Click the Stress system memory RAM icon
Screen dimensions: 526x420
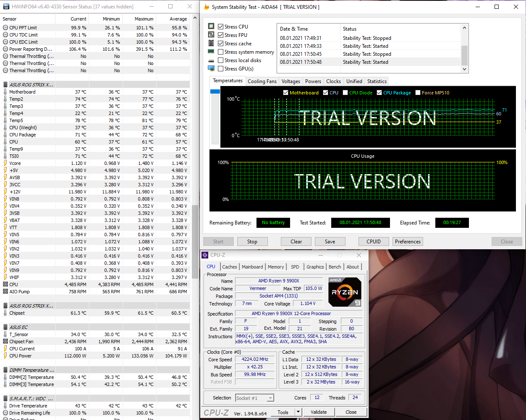pos(211,52)
